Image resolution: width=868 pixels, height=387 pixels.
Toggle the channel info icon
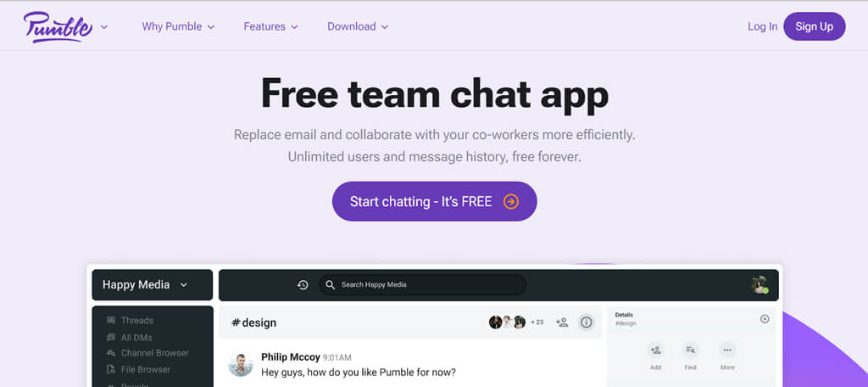587,322
